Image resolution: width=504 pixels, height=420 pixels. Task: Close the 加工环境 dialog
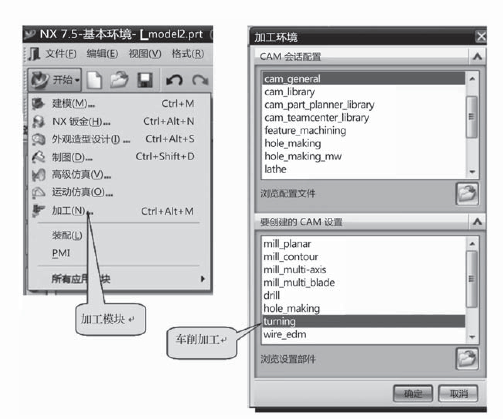pos(480,37)
